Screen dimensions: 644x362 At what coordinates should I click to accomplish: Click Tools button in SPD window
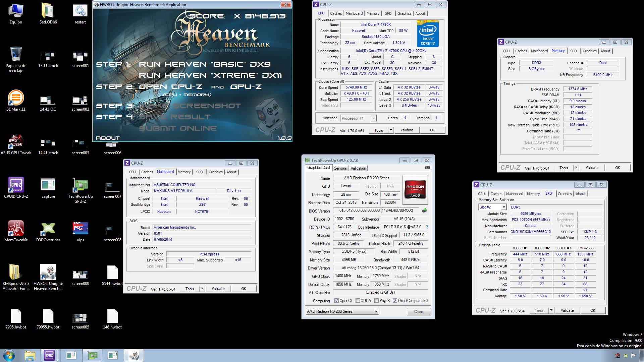[x=539, y=310]
